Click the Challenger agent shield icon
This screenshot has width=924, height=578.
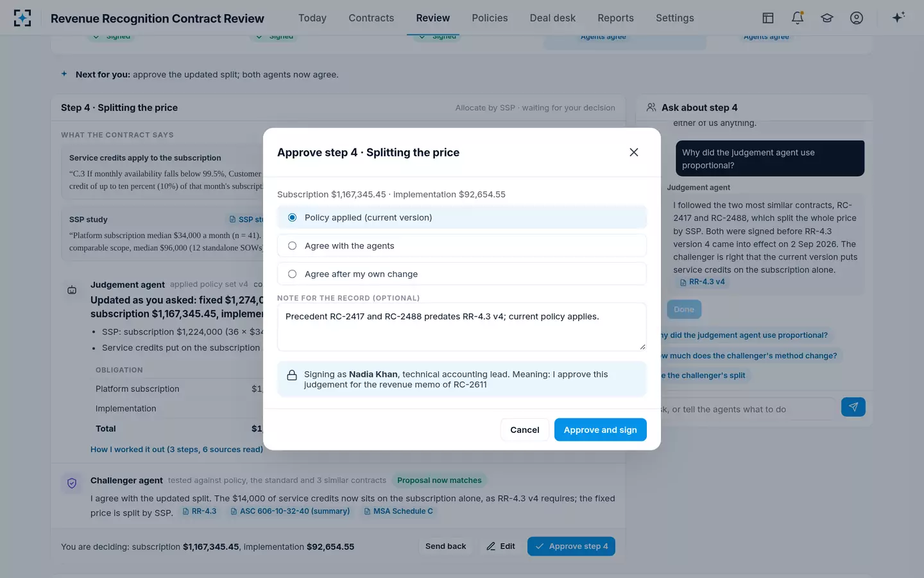coord(72,484)
